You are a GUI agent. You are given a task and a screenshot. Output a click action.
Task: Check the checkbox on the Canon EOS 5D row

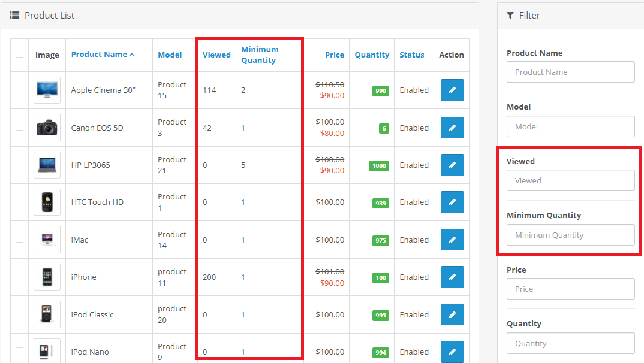(19, 128)
